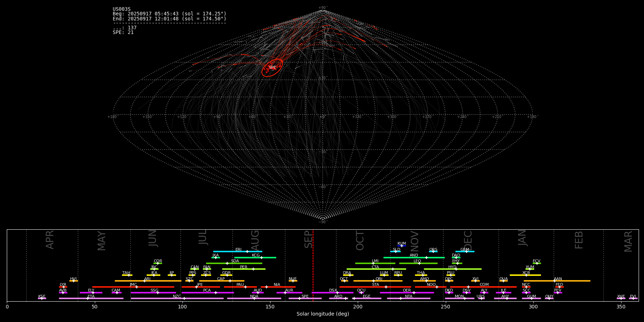
Task: Click the LYR shower label
Action: (x=63, y=285)
